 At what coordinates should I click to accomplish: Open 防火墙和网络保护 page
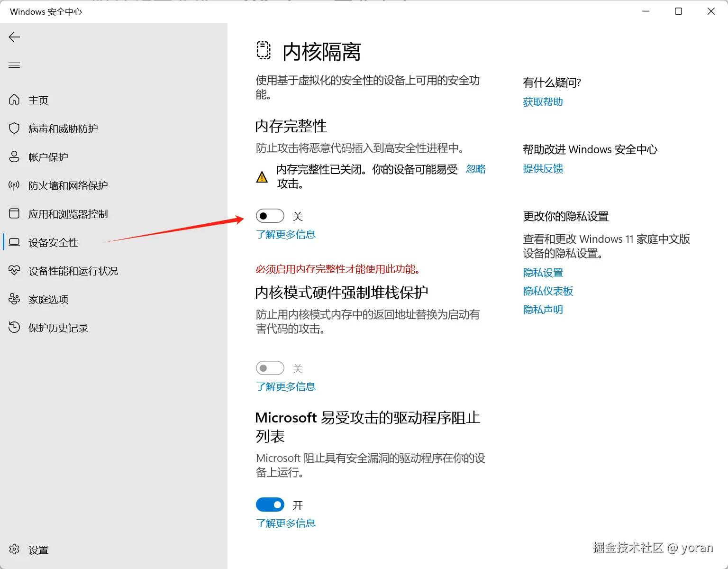(114, 185)
